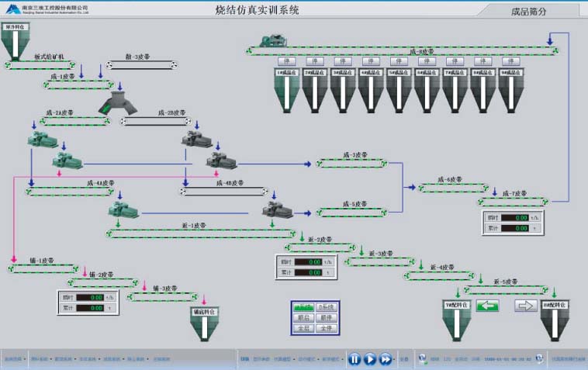Viewport: 588px width, 370px height.
Task: Select the 1# finished product bin
Action: [285, 89]
